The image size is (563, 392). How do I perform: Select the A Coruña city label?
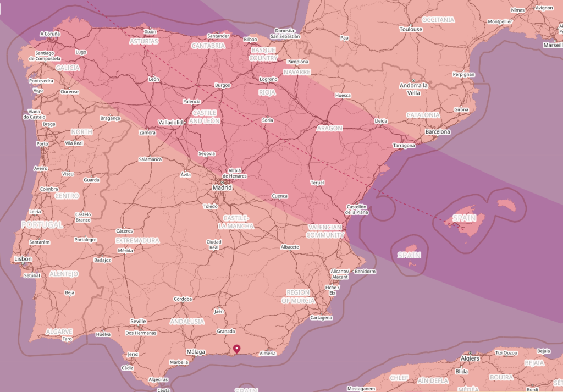click(x=50, y=34)
